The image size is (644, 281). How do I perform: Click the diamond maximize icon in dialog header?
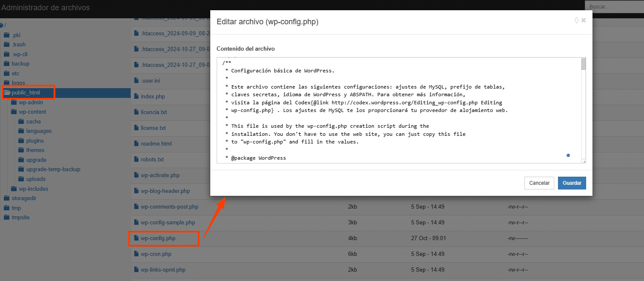tap(576, 20)
